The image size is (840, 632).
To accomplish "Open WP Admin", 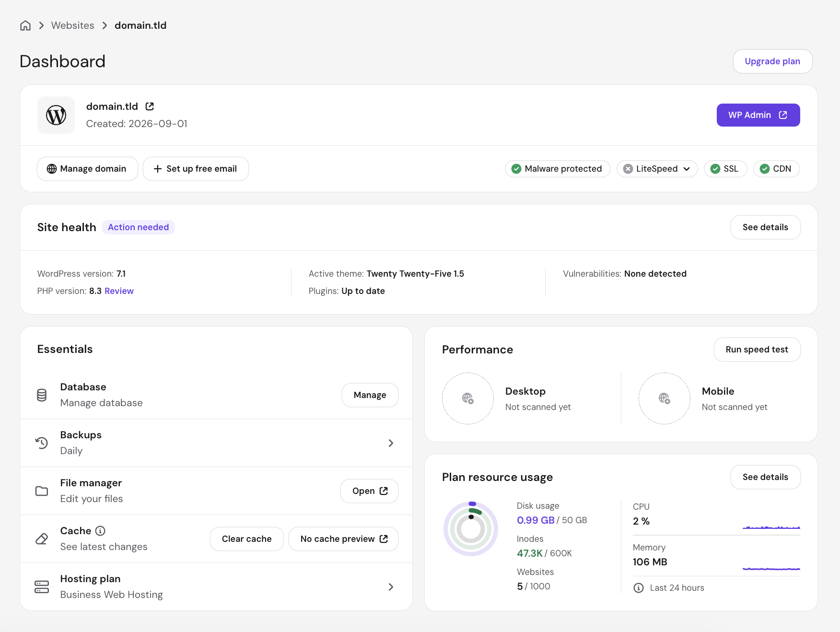I will point(758,115).
